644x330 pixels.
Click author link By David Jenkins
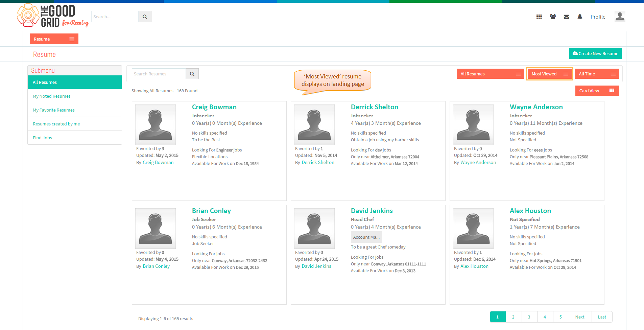coord(316,266)
